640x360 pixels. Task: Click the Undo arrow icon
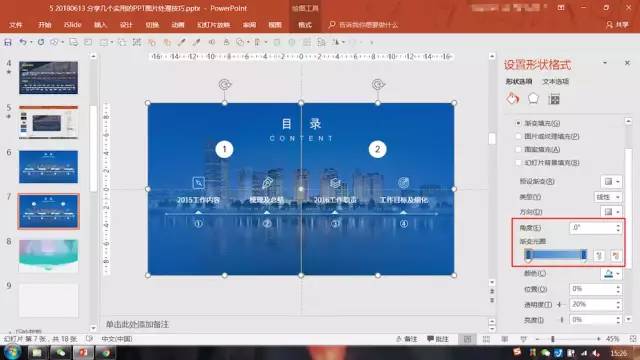pos(23,42)
